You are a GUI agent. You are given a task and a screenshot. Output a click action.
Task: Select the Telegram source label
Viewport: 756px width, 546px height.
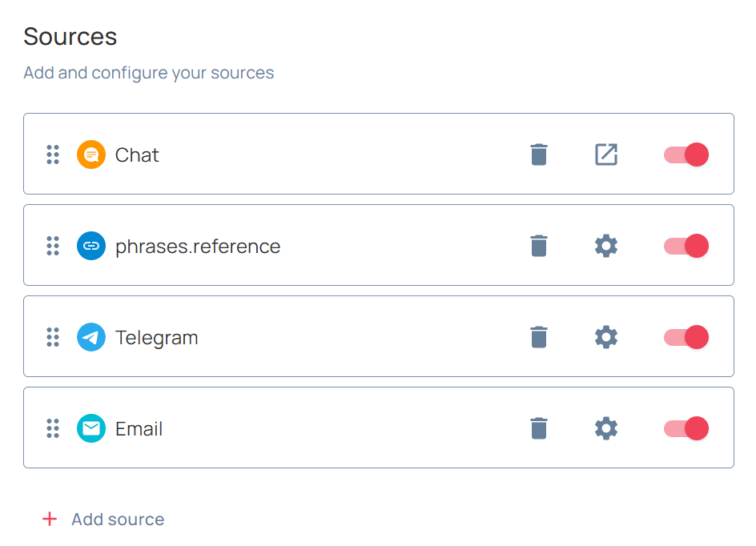click(156, 337)
